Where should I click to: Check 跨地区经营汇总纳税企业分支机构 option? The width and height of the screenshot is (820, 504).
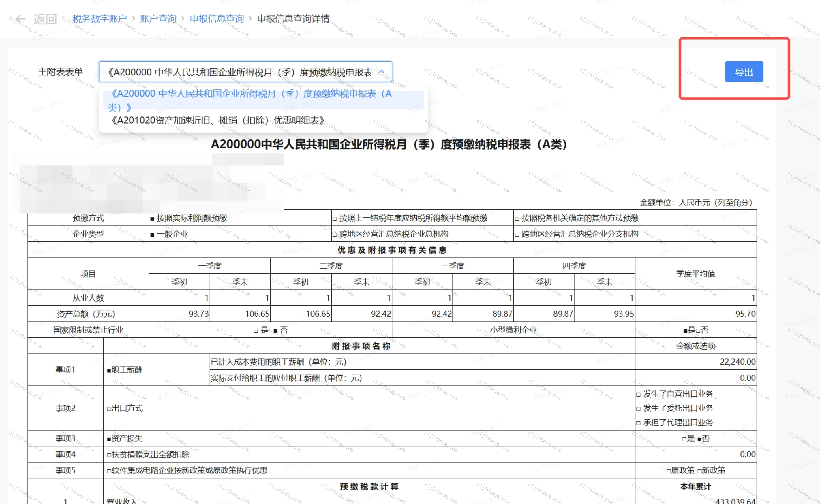pos(517,235)
